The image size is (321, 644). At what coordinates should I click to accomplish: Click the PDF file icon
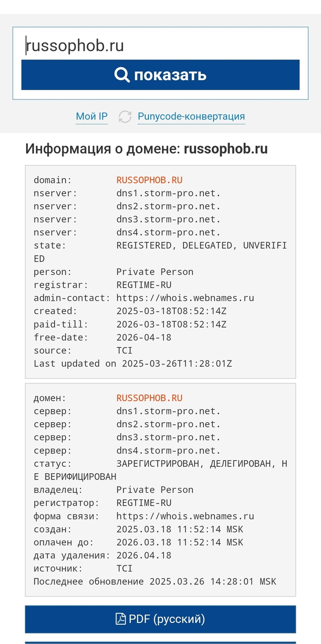tap(121, 619)
